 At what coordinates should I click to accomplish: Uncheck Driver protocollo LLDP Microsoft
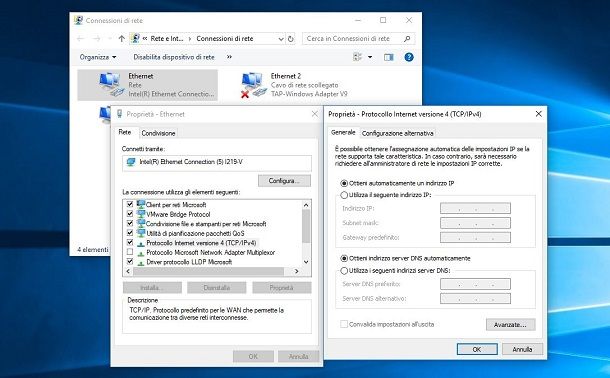[x=130, y=262]
